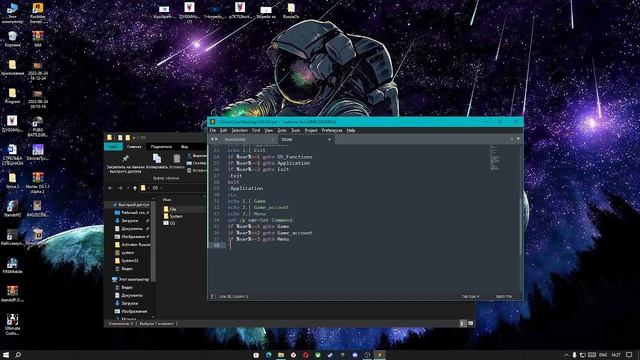The image size is (640, 360).
Task: Click the minimap in Sublime Text
Action: click(x=494, y=158)
